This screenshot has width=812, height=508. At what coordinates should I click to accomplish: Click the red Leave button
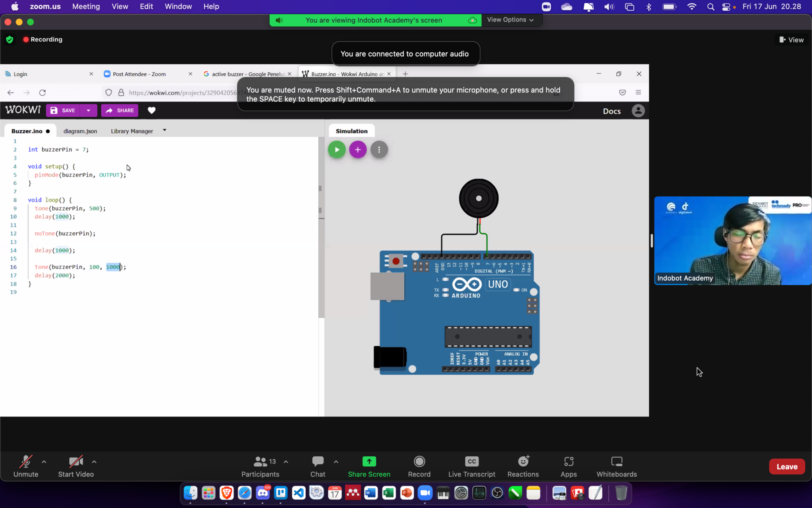click(787, 467)
